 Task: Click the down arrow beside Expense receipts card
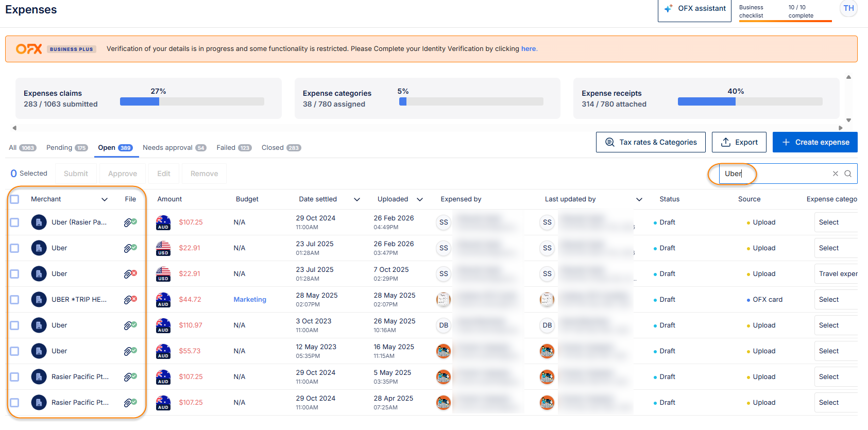coord(848,121)
